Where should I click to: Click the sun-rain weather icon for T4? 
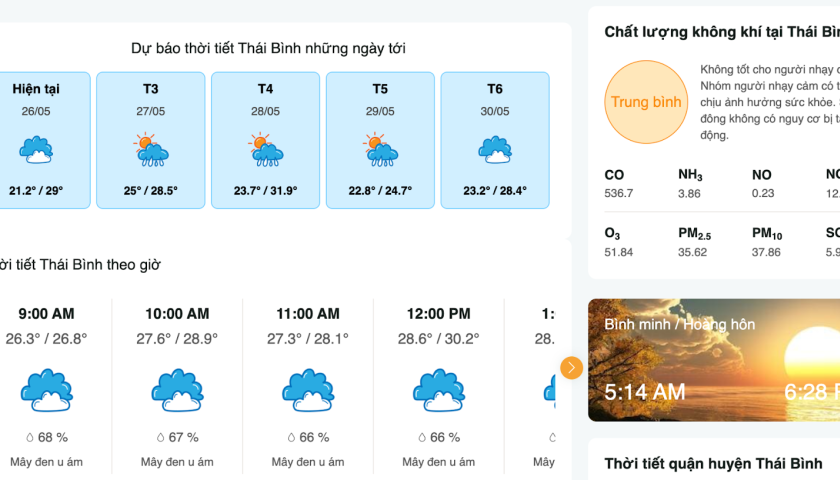(266, 151)
